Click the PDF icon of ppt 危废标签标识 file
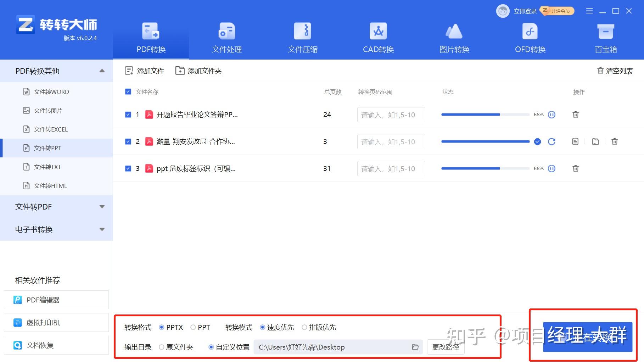Image resolution: width=644 pixels, height=362 pixels. (x=149, y=168)
